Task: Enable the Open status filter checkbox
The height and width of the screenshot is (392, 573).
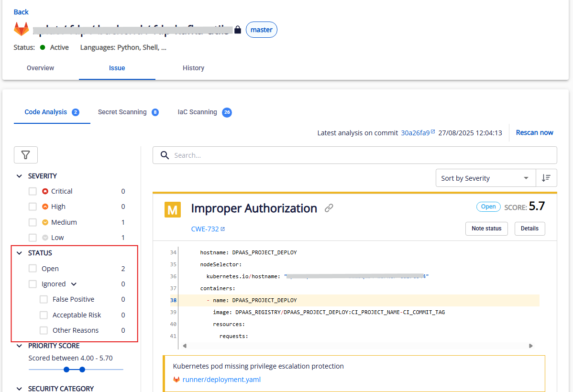Action: tap(33, 269)
